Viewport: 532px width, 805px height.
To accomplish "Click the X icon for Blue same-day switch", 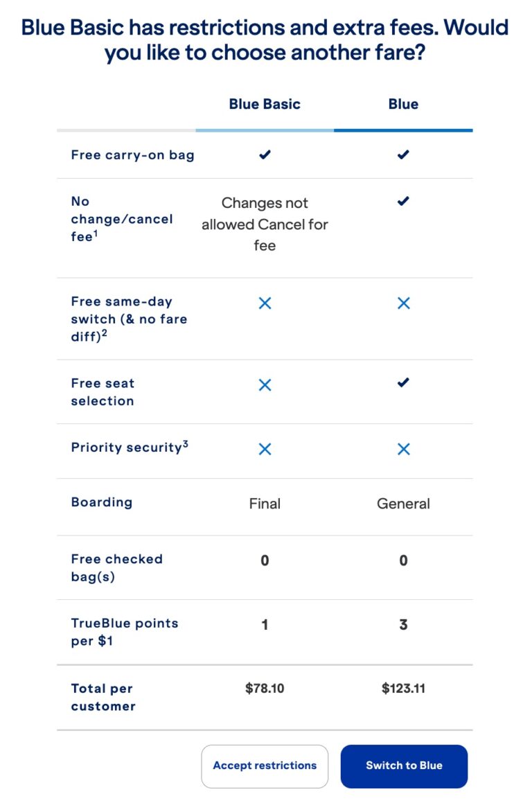I will coord(403,303).
